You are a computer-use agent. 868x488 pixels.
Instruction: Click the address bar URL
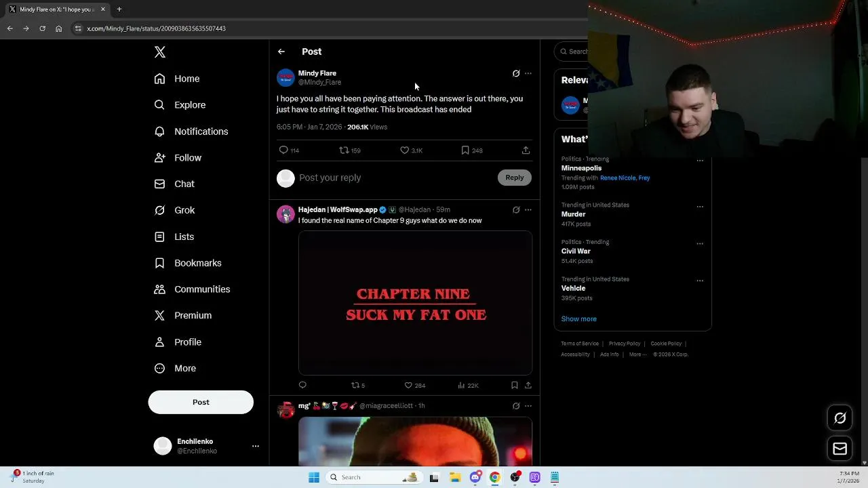[156, 28]
